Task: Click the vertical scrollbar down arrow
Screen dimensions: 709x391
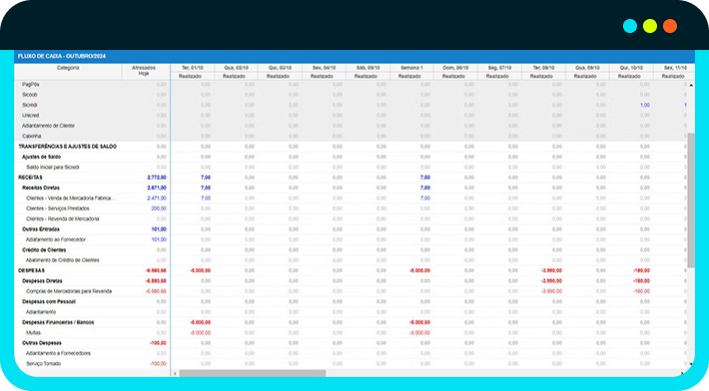Action: tap(691, 364)
